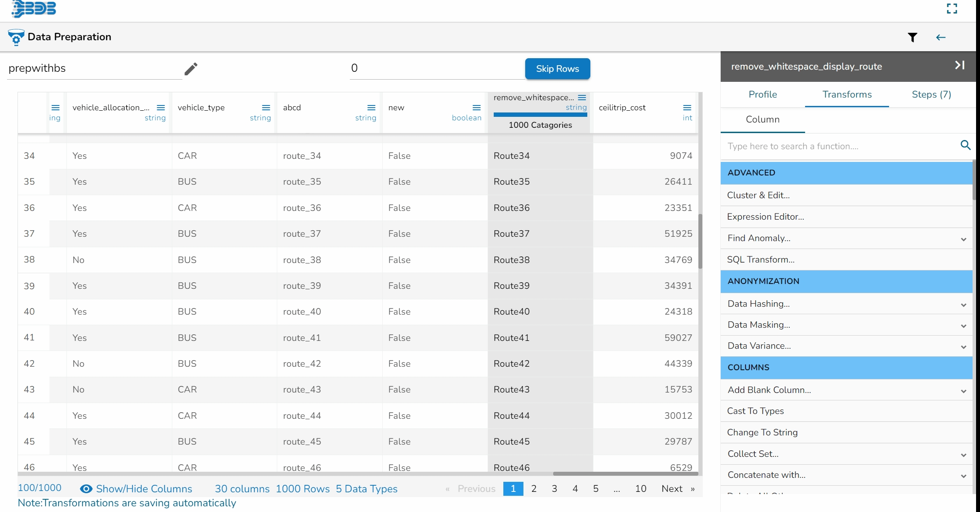The height and width of the screenshot is (512, 980).
Task: Expand Find Anomaly options
Action: tap(963, 239)
